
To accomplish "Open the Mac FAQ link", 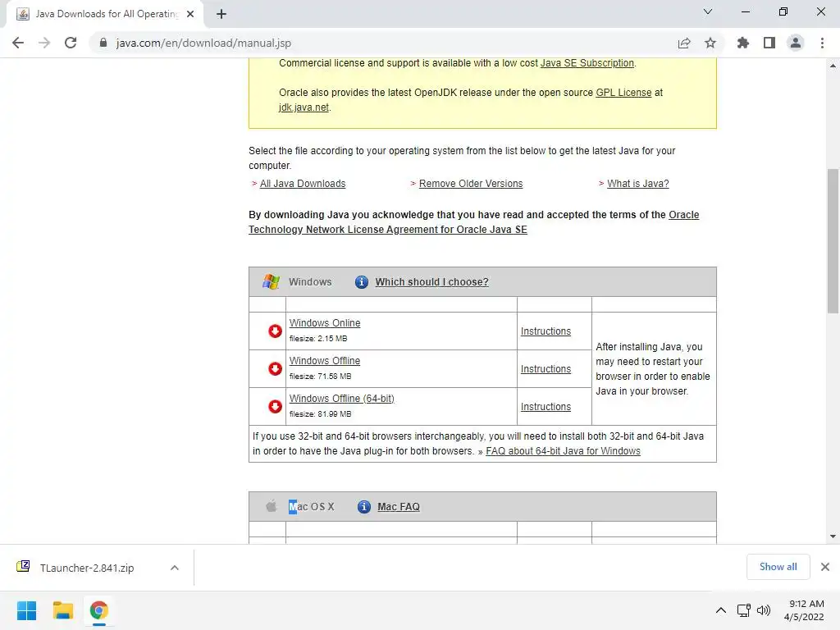I will pyautogui.click(x=399, y=506).
